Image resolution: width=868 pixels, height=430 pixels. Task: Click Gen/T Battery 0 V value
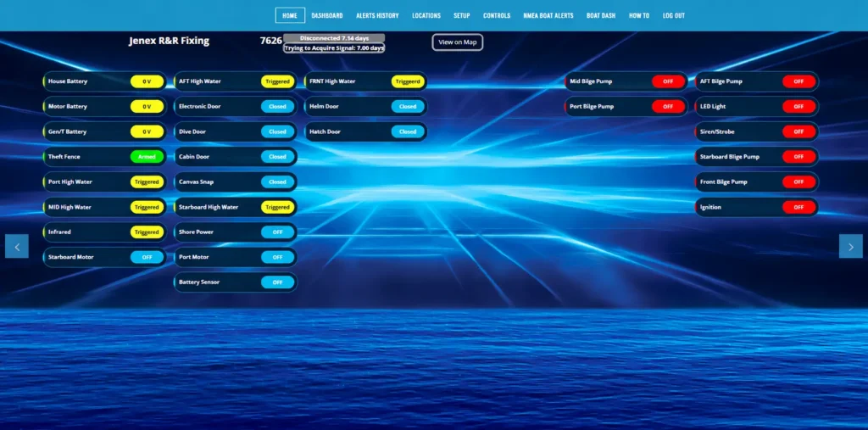pyautogui.click(x=147, y=131)
